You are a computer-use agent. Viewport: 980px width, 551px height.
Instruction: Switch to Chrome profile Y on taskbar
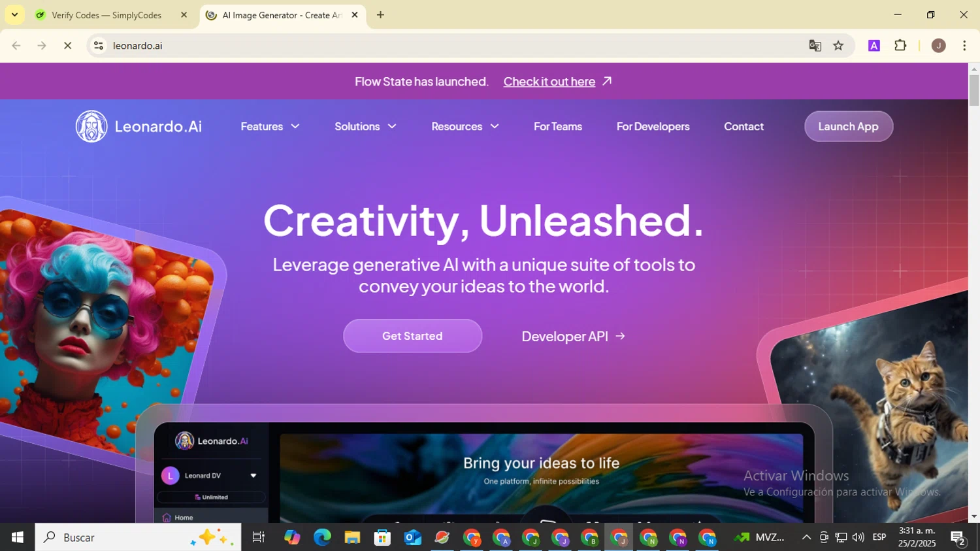[x=472, y=537]
